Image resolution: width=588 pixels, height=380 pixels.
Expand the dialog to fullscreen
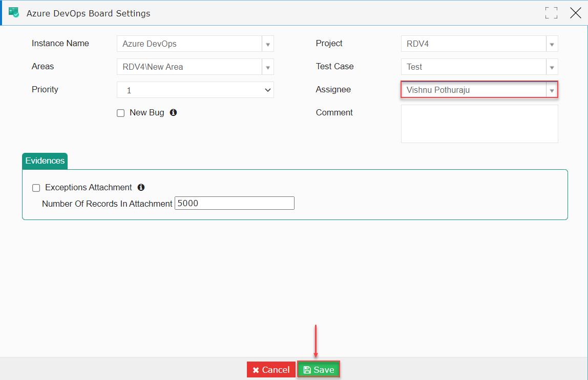coord(551,13)
